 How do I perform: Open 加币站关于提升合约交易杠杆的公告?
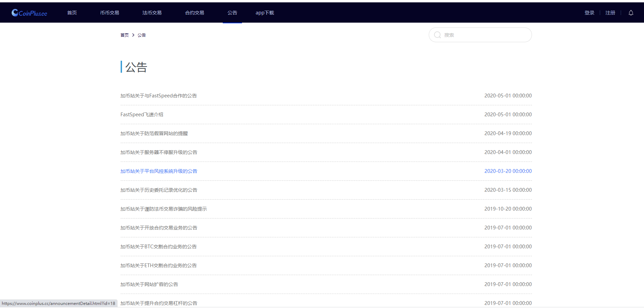tap(159, 303)
